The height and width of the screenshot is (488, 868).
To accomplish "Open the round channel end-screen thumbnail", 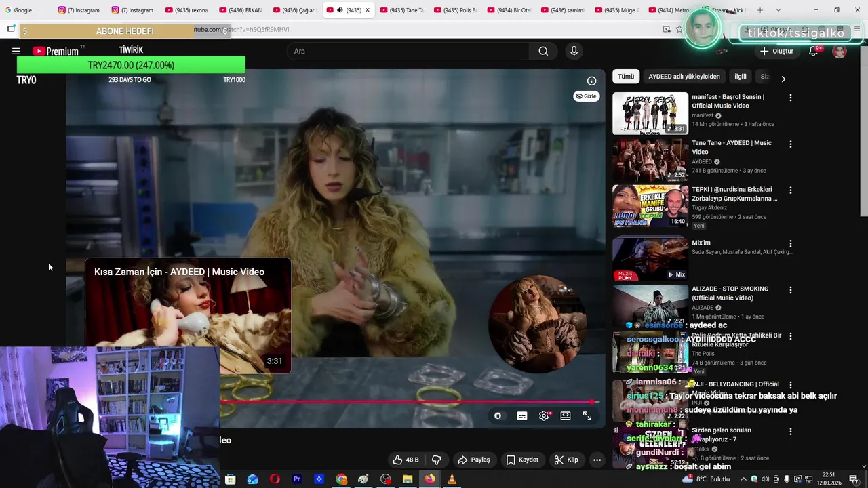I will point(537,323).
